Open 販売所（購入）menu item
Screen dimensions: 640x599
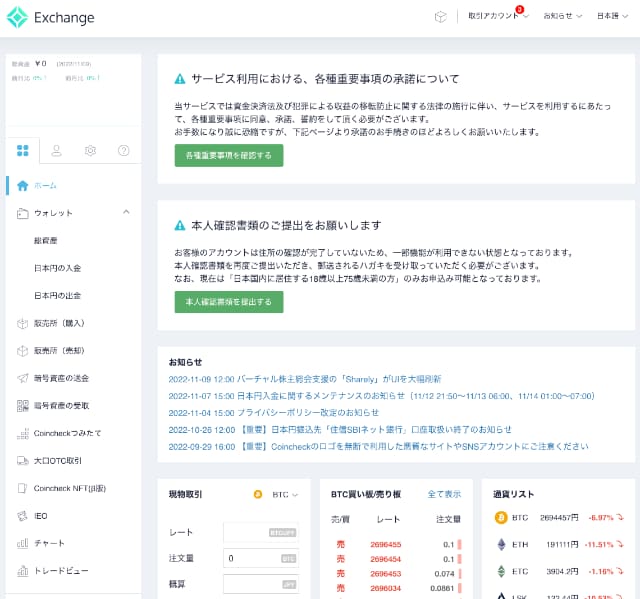pyautogui.click(x=59, y=323)
